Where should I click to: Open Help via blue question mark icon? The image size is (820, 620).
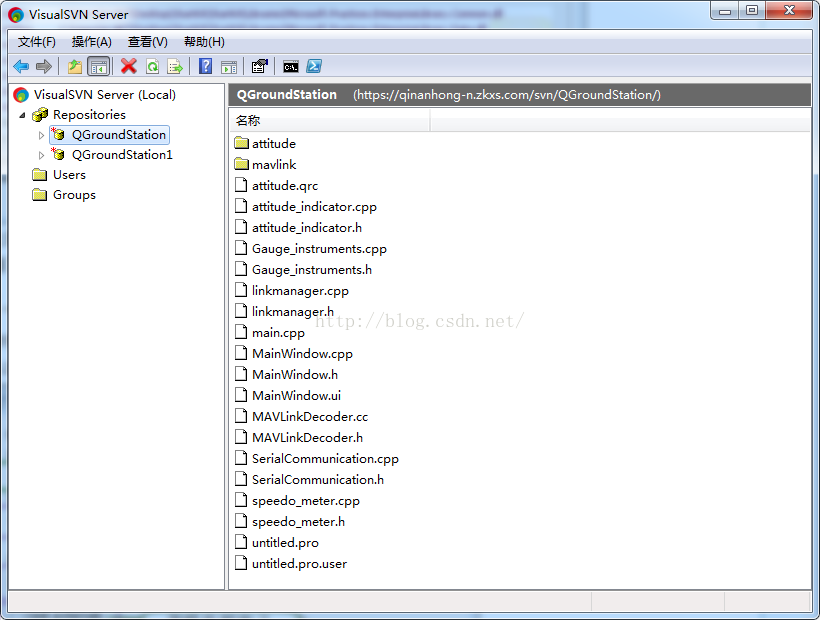[206, 66]
